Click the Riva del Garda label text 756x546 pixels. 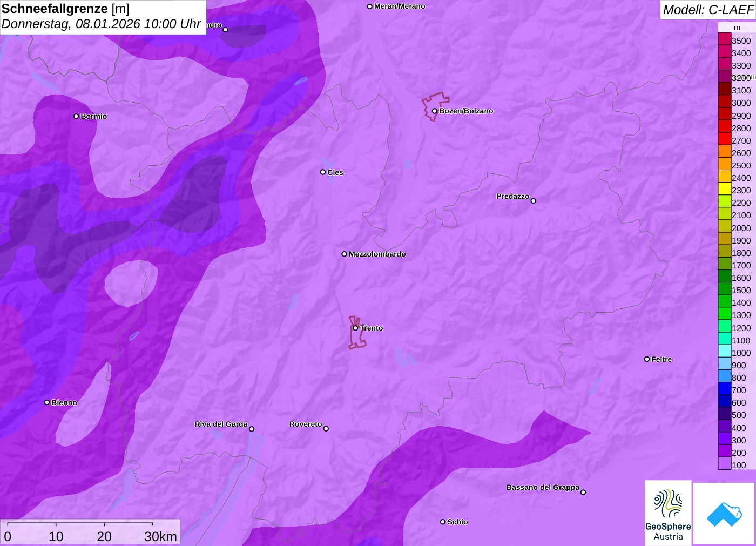[x=221, y=424]
